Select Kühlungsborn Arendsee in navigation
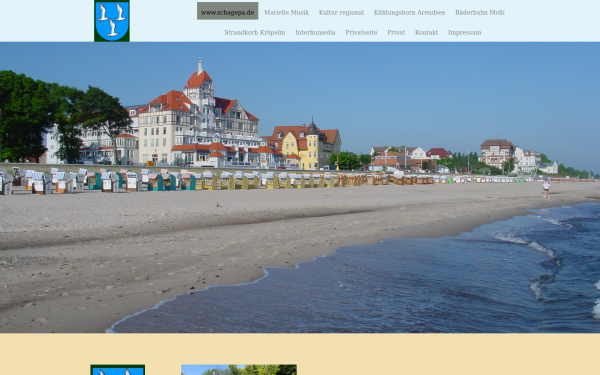Viewport: 600px width, 375px height. (x=409, y=13)
